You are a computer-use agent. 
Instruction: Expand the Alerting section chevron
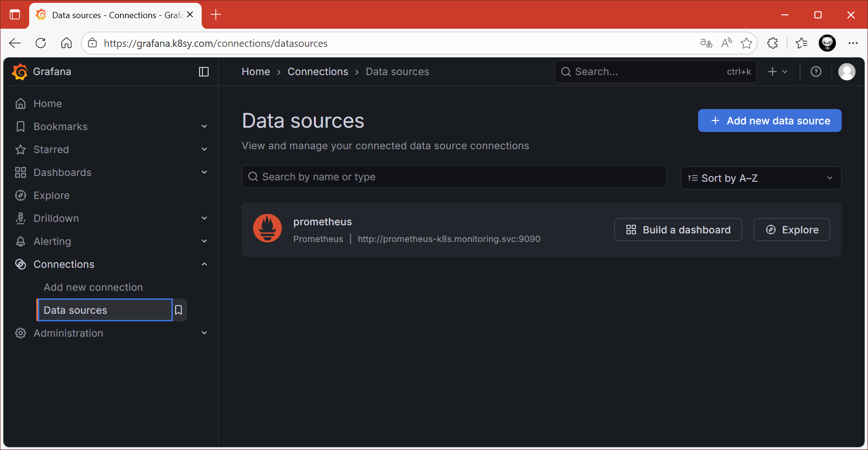tap(204, 241)
